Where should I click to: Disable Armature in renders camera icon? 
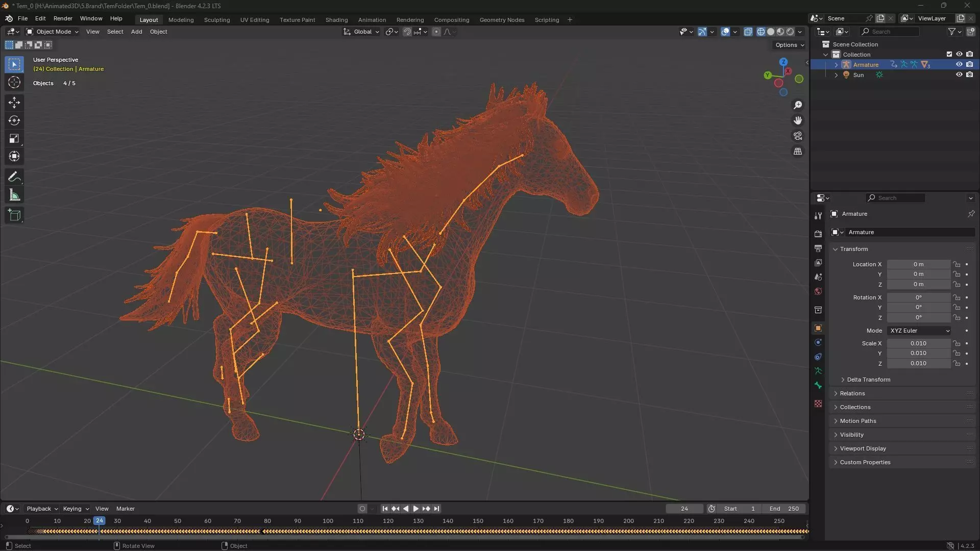[x=970, y=64]
